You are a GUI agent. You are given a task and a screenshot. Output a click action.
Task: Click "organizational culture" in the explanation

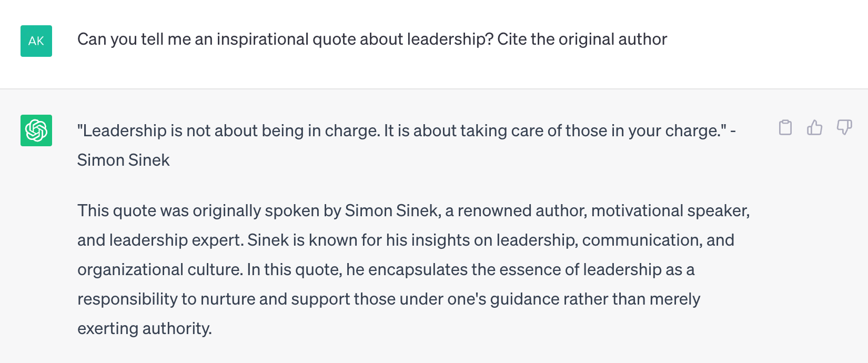click(x=159, y=270)
